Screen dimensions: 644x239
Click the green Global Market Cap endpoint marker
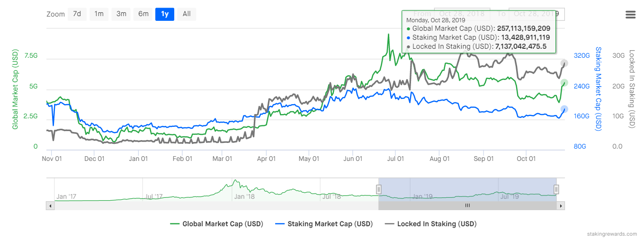coord(564,83)
